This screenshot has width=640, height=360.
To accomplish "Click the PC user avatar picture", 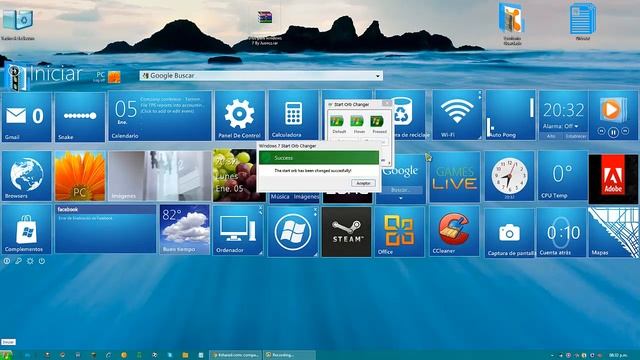I will 114,77.
